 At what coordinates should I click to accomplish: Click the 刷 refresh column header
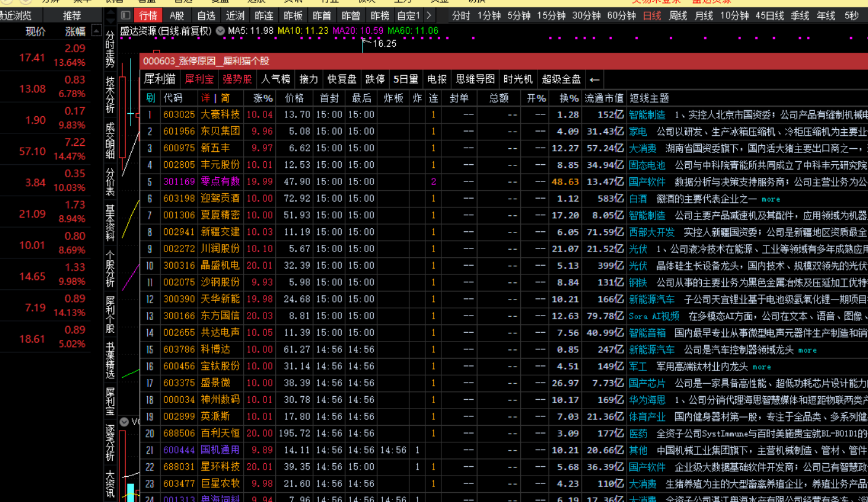(x=150, y=98)
